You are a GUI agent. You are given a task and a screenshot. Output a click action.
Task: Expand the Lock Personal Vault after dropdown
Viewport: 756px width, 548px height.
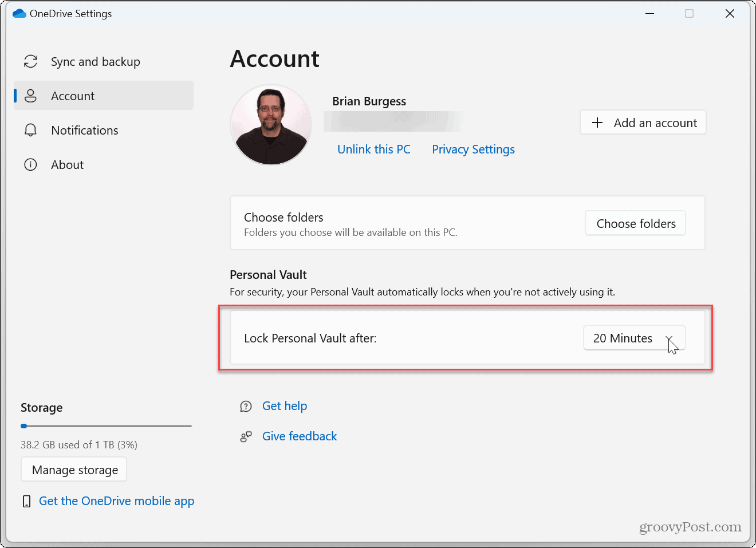click(x=635, y=338)
